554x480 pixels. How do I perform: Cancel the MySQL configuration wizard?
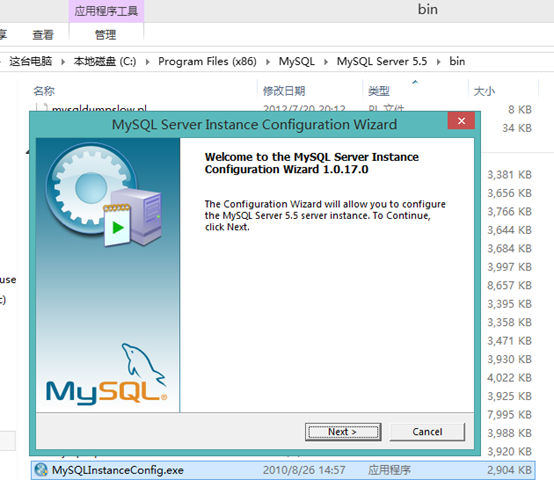click(427, 432)
